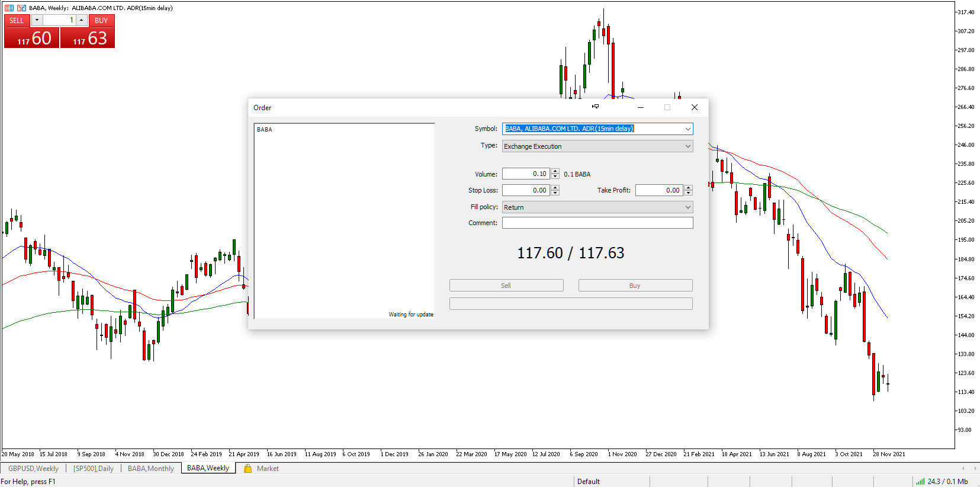Image resolution: width=980 pixels, height=487 pixels.
Task: Click the Default profile in status bar
Action: (589, 482)
